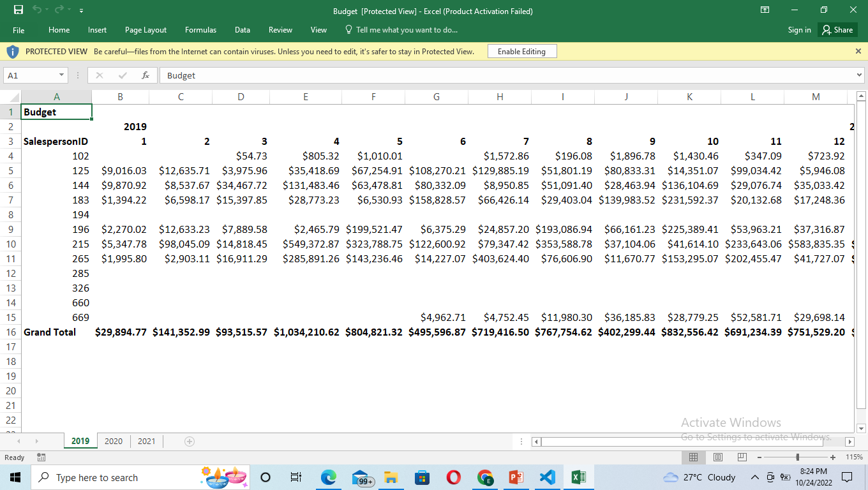Open the 2021 sheet tab

click(146, 441)
